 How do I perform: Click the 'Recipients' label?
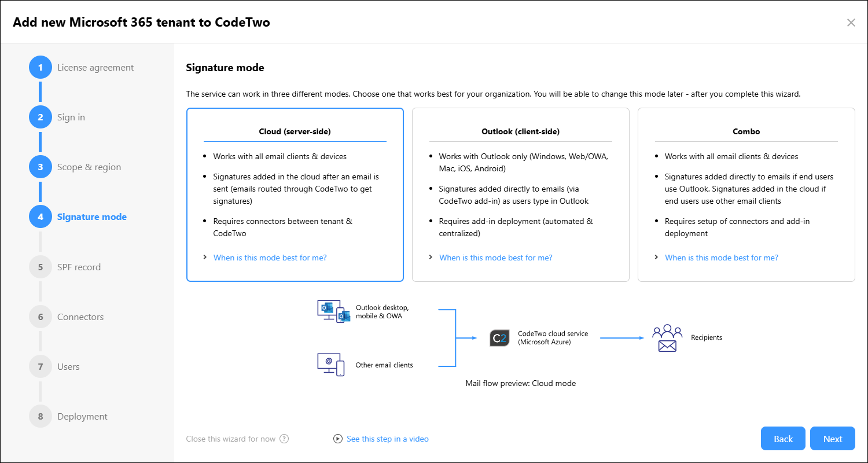pos(707,337)
